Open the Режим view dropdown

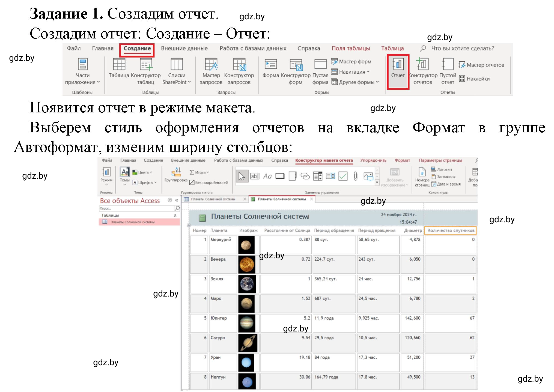pyautogui.click(x=106, y=176)
